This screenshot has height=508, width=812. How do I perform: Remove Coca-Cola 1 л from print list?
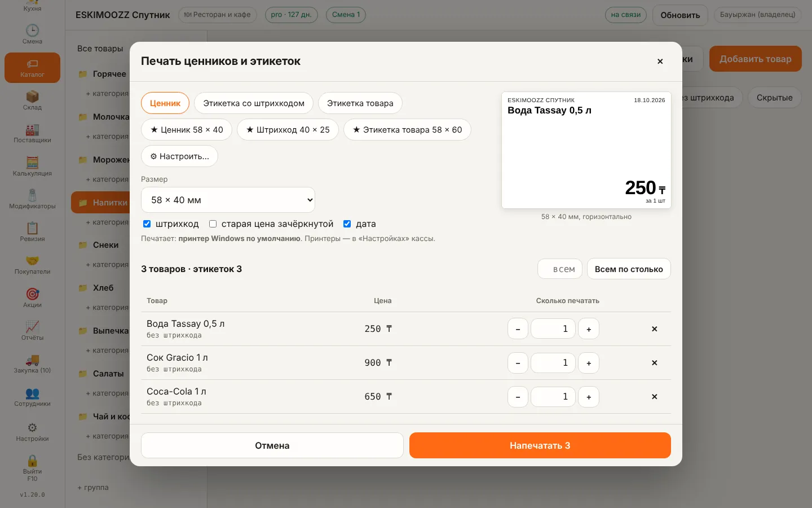654,396
